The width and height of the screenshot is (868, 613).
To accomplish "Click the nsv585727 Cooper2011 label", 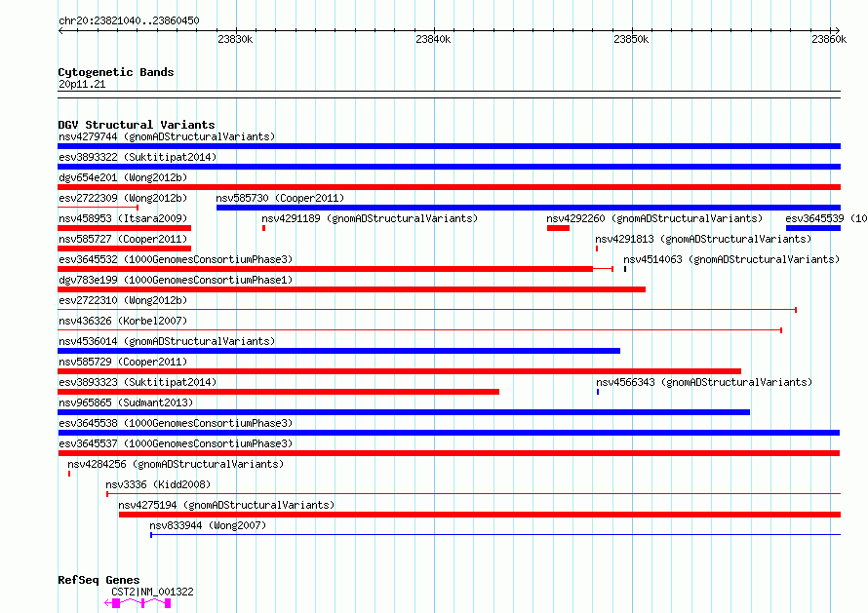I will 123,239.
